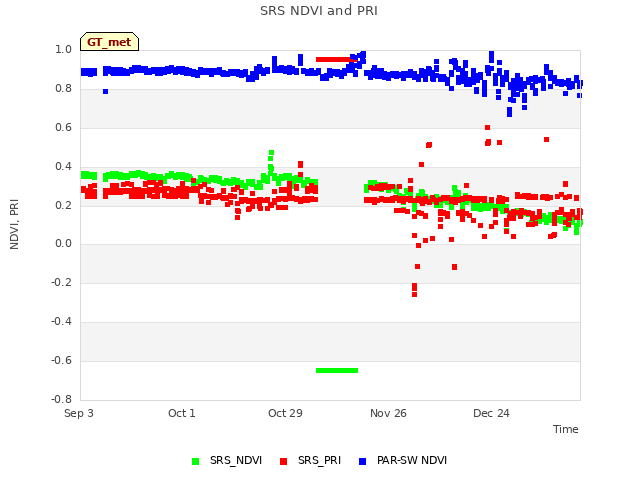Click the green flat segment near -0.65

point(337,371)
